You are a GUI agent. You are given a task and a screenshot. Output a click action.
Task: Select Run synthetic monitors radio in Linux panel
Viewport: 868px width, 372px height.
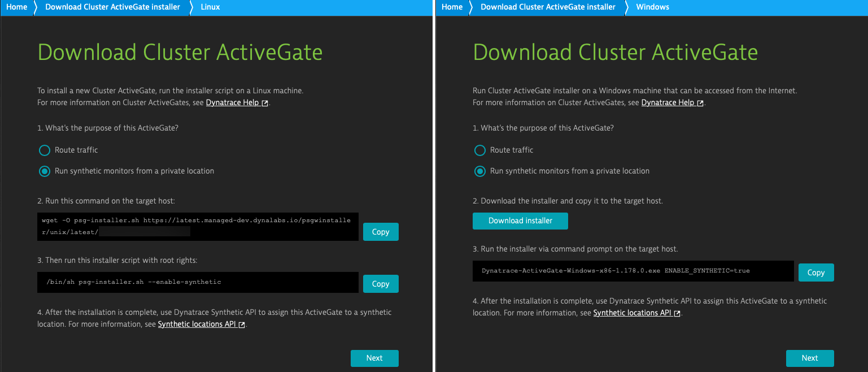(x=45, y=171)
